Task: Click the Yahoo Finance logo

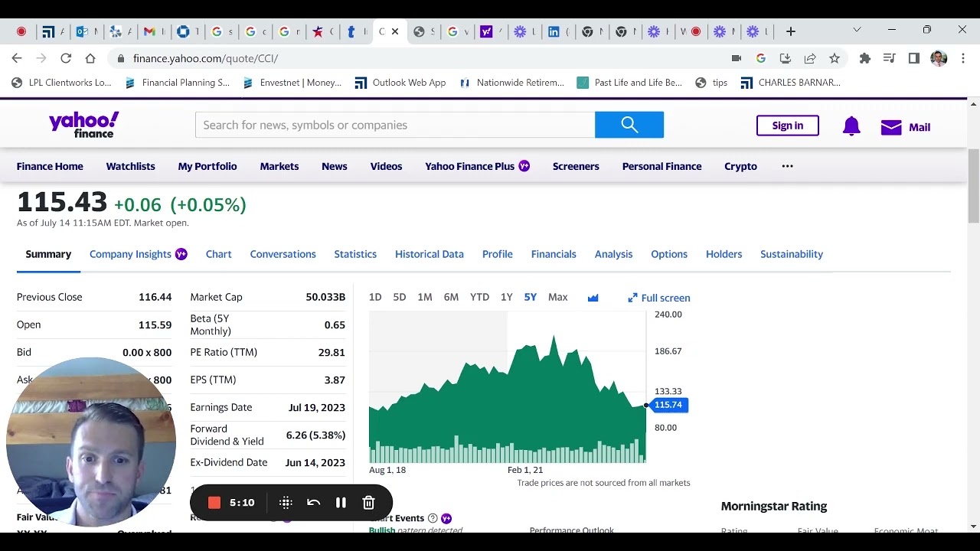Action: pos(84,125)
